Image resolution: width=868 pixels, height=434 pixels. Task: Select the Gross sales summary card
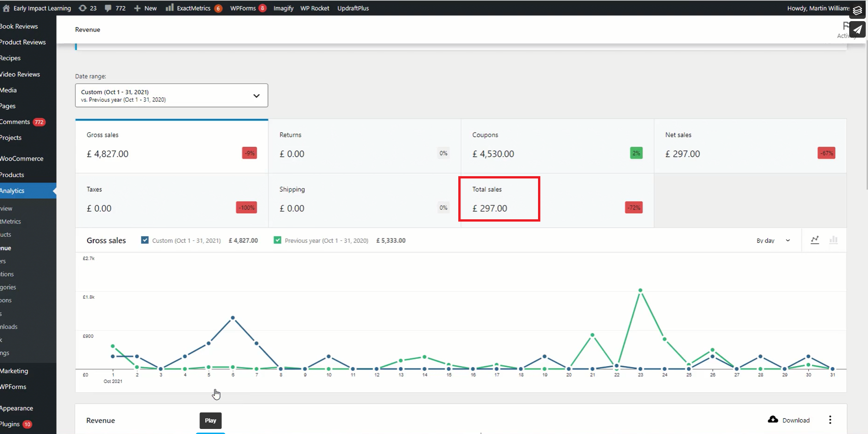(x=172, y=146)
